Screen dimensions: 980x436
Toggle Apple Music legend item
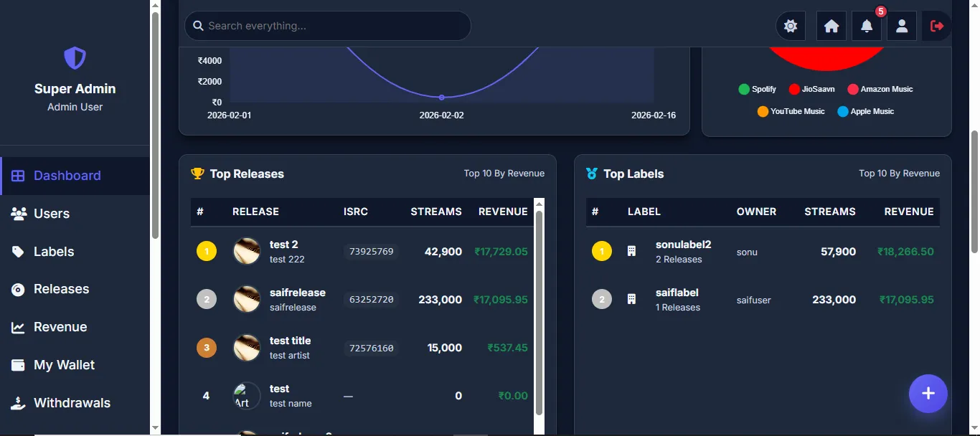(866, 111)
